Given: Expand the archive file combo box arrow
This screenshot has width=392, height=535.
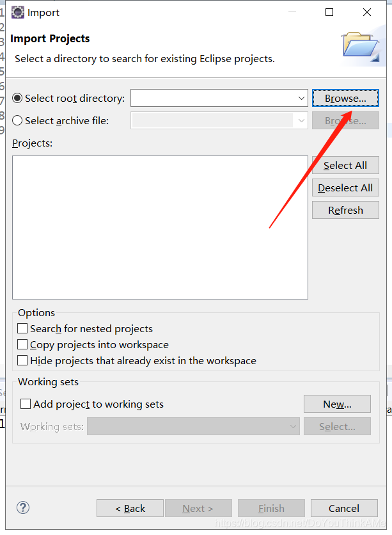Looking at the screenshot, I should 301,120.
